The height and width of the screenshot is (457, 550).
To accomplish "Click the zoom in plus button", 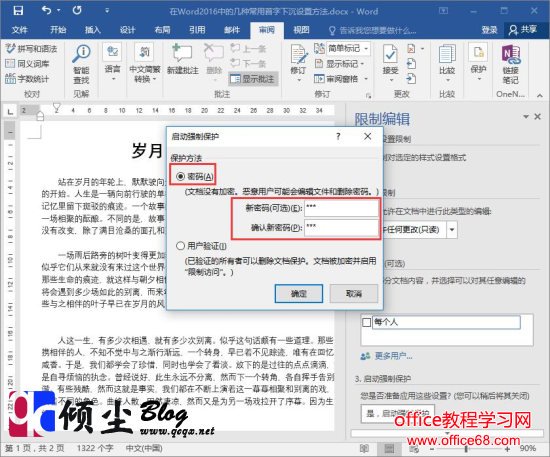I will pyautogui.click(x=507, y=449).
